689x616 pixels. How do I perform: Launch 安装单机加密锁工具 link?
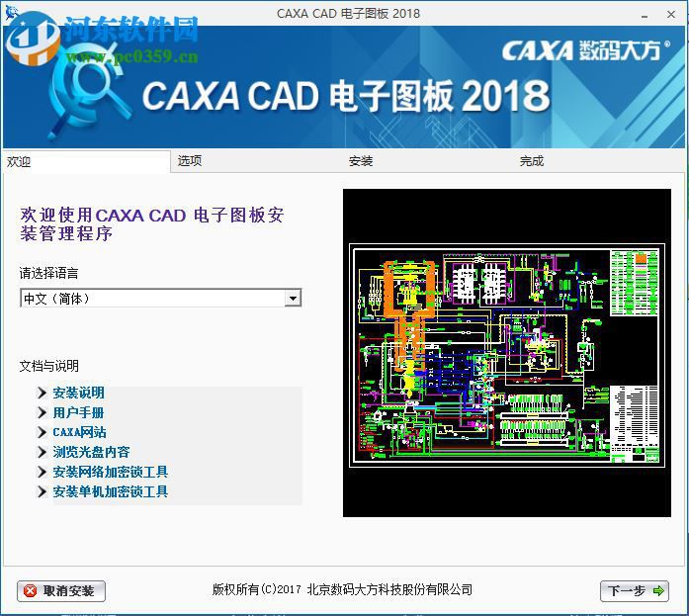pyautogui.click(x=111, y=491)
